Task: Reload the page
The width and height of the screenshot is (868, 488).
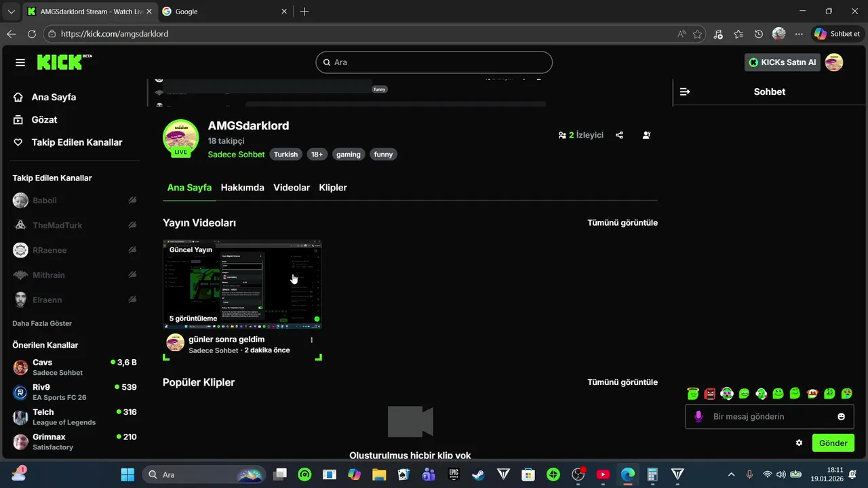Action: (x=32, y=34)
